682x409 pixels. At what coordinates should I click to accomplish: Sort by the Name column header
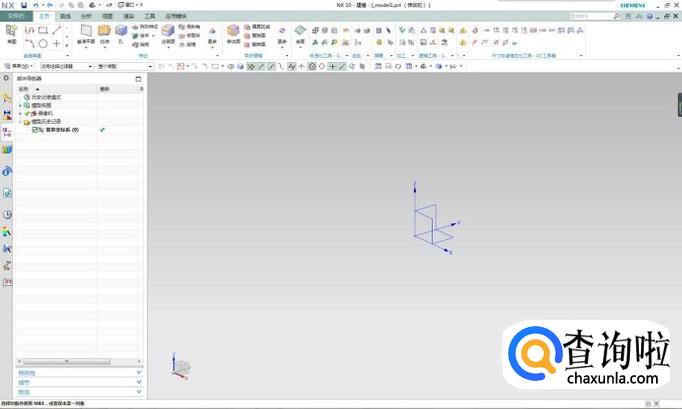(x=57, y=89)
